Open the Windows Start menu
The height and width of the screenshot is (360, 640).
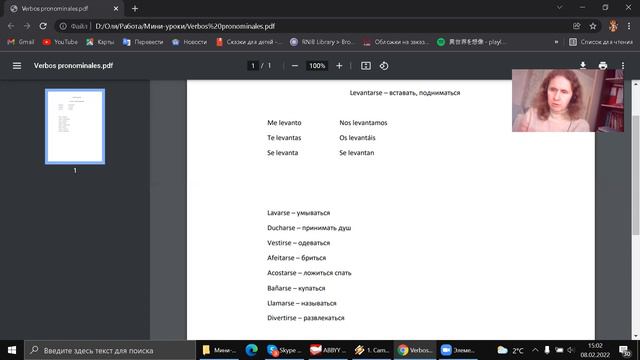click(12, 350)
